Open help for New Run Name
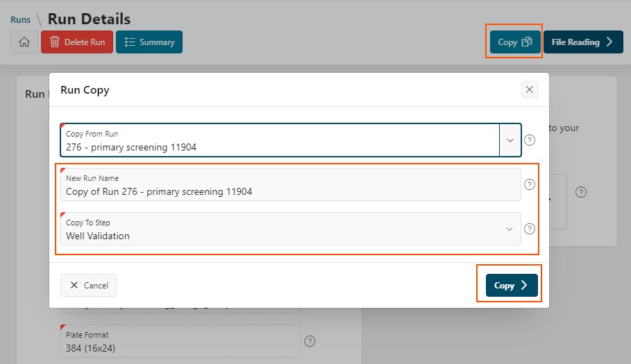This screenshot has height=364, width=631. pos(530,184)
